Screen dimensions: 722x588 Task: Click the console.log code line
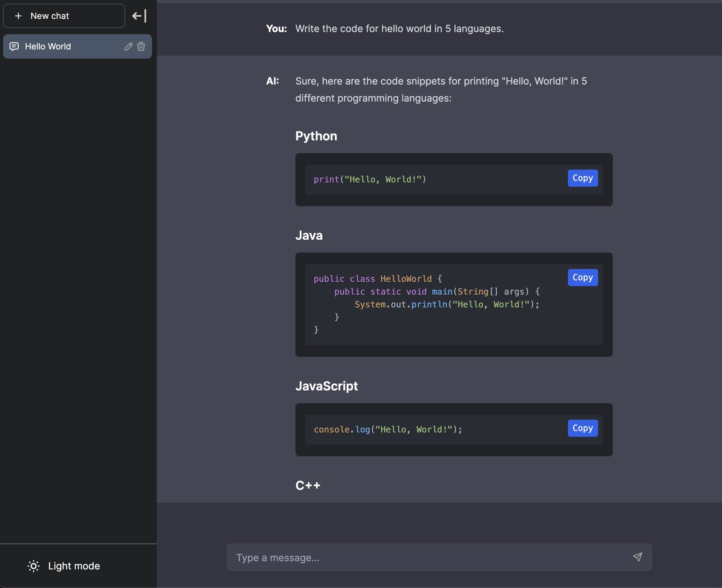[388, 429]
